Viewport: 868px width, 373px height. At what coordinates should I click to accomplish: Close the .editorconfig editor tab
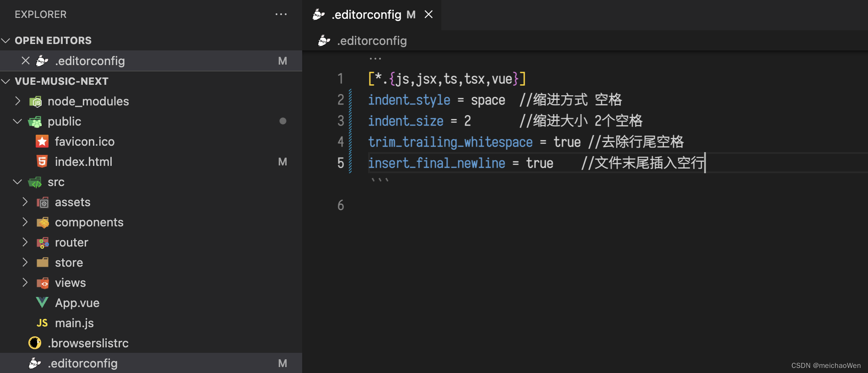coord(429,15)
